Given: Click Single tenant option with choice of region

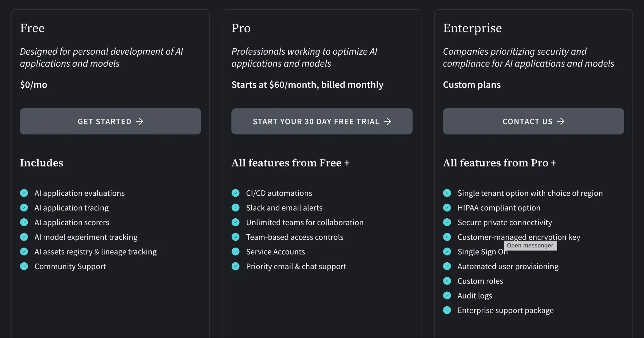Looking at the screenshot, I should (530, 193).
